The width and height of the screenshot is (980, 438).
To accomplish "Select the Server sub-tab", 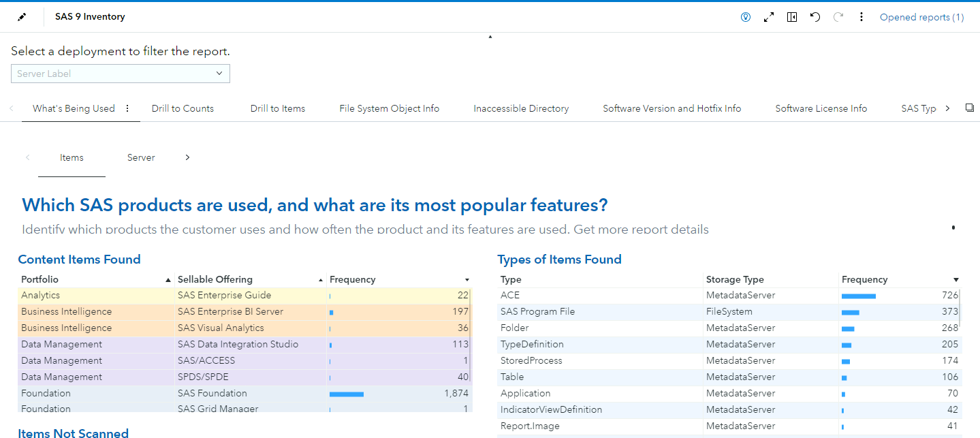I will (x=141, y=157).
